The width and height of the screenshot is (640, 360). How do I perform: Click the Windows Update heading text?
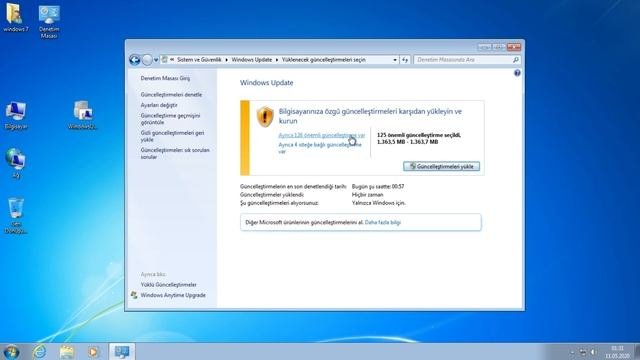(267, 83)
